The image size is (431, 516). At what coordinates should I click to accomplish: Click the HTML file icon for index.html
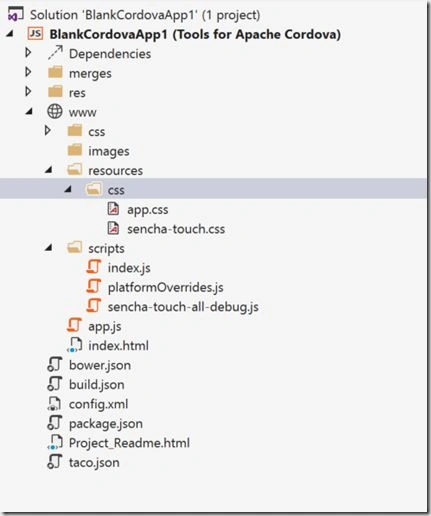tap(74, 345)
